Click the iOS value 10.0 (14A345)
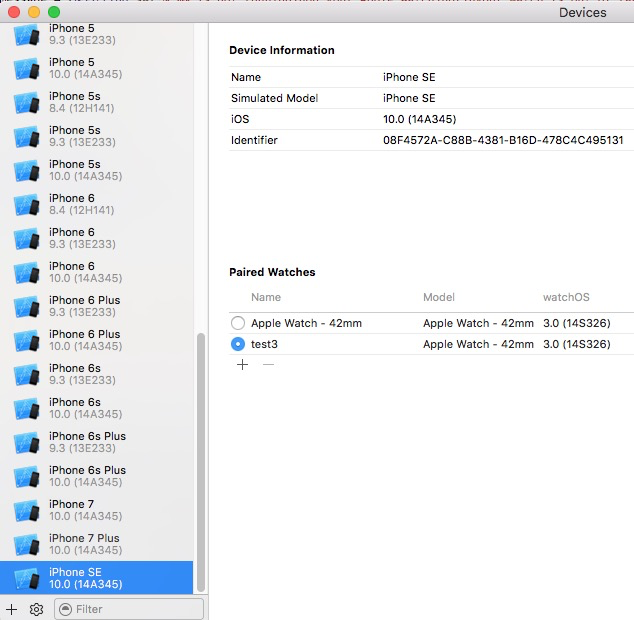 point(420,119)
